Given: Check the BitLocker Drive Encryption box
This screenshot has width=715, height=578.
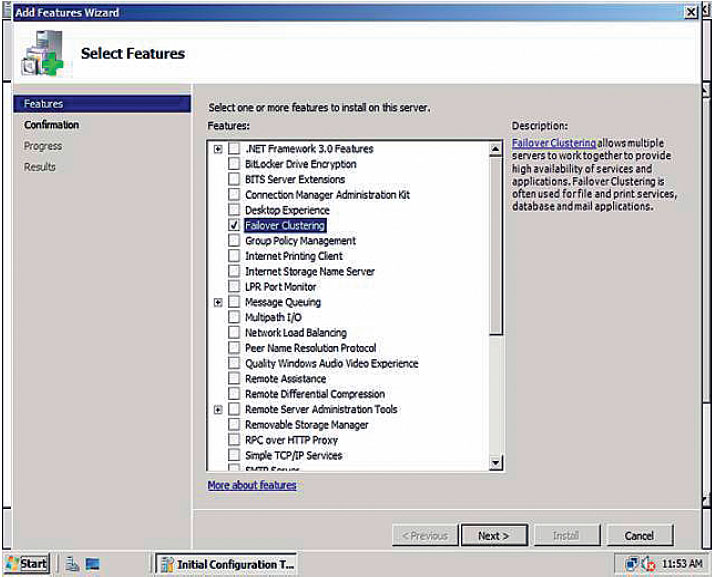Looking at the screenshot, I should coord(234,164).
